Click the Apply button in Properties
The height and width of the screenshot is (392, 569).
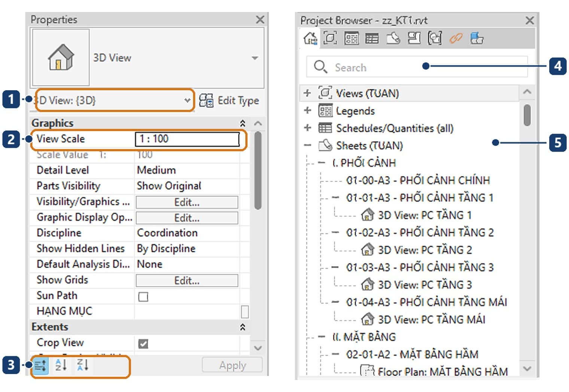(232, 365)
